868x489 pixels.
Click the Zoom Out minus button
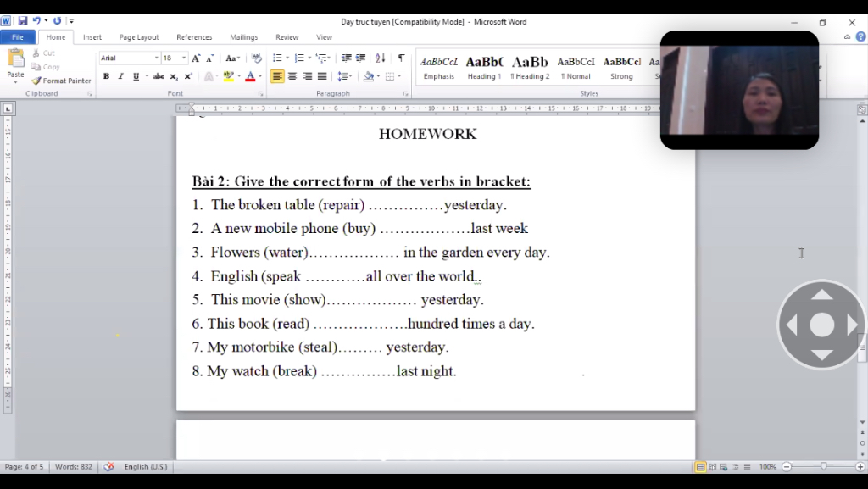[787, 467]
